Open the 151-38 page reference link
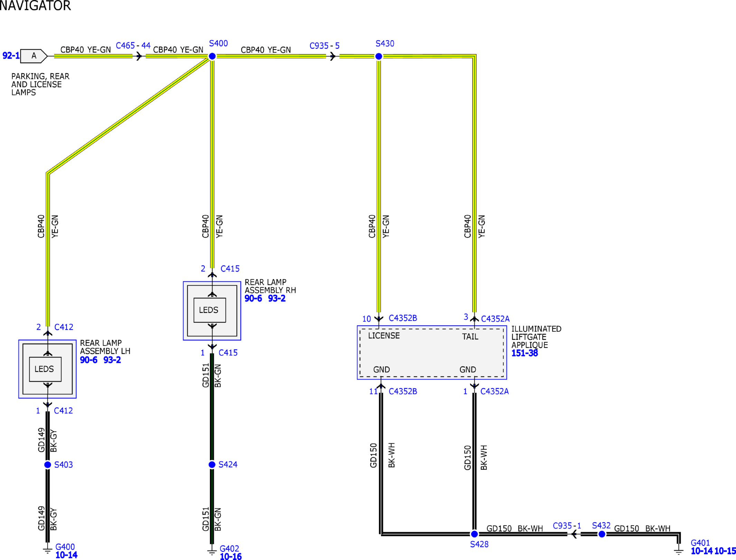This screenshot has width=736, height=560. tap(525, 353)
